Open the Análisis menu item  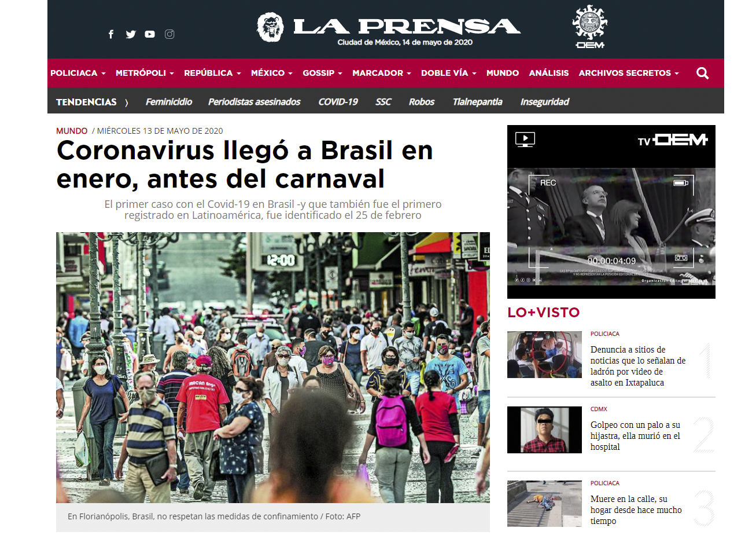click(549, 73)
